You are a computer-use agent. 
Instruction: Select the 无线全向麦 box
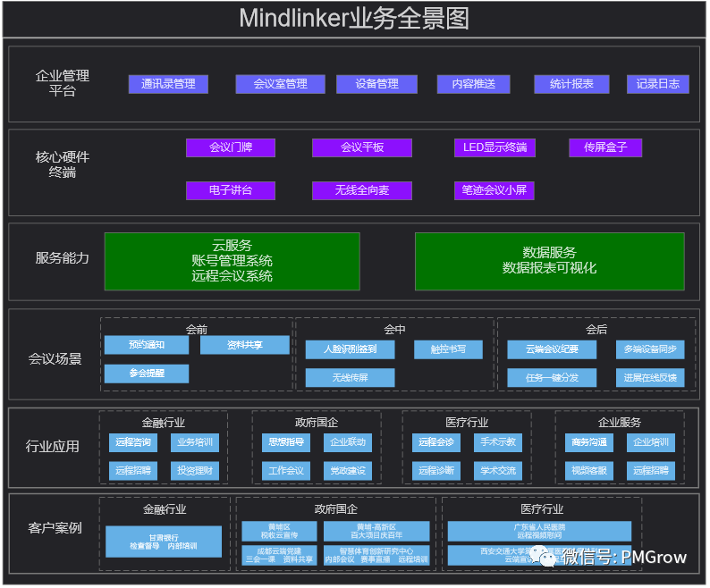pyautogui.click(x=362, y=190)
